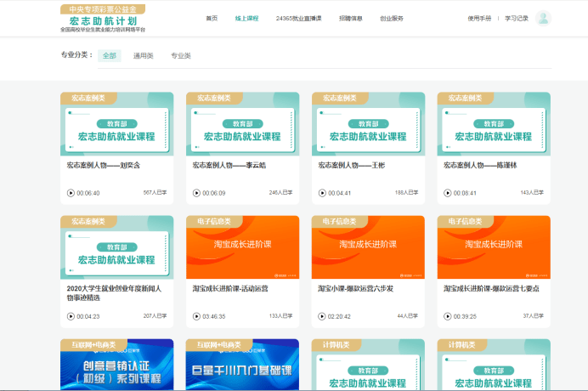Open the 淘宝成长进阶课-爆款运营七要点 thumbnail
The width and height of the screenshot is (588, 391).
494,247
